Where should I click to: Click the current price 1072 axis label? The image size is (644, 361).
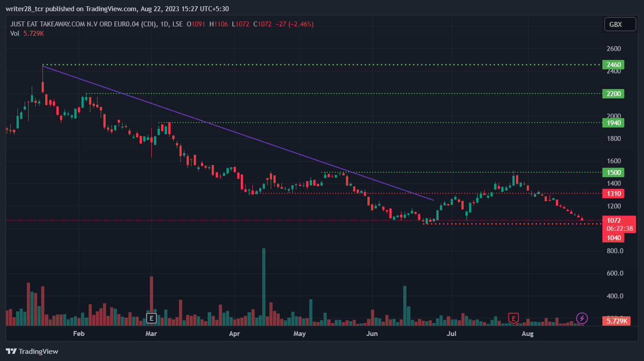tap(614, 221)
